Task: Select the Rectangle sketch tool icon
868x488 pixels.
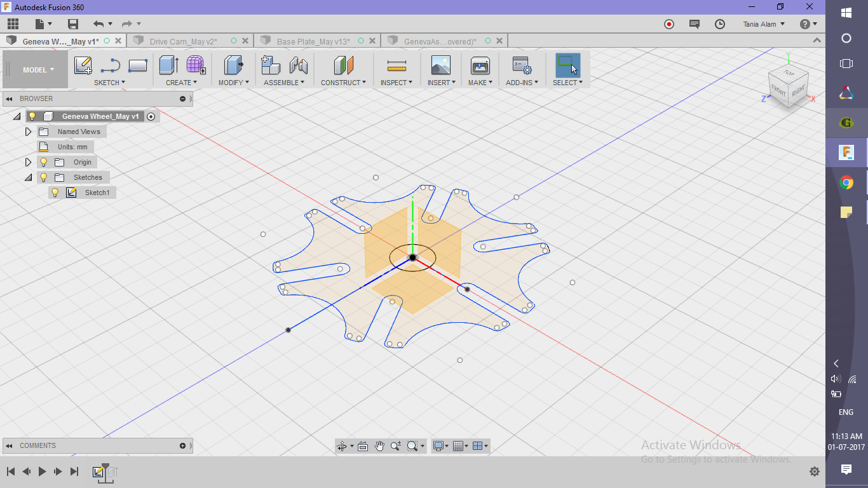Action: point(138,65)
